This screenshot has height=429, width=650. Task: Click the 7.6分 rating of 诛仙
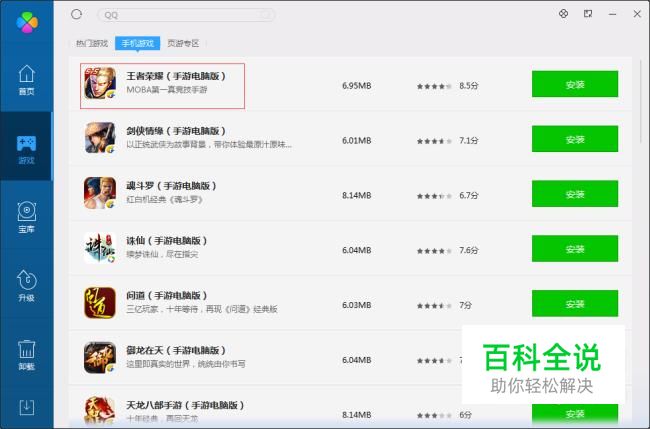tap(468, 250)
